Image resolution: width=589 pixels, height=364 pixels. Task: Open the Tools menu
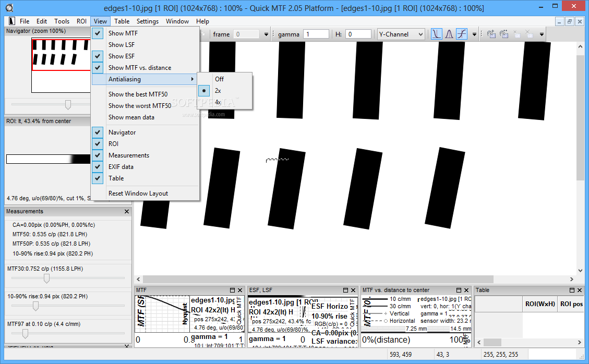(x=62, y=21)
